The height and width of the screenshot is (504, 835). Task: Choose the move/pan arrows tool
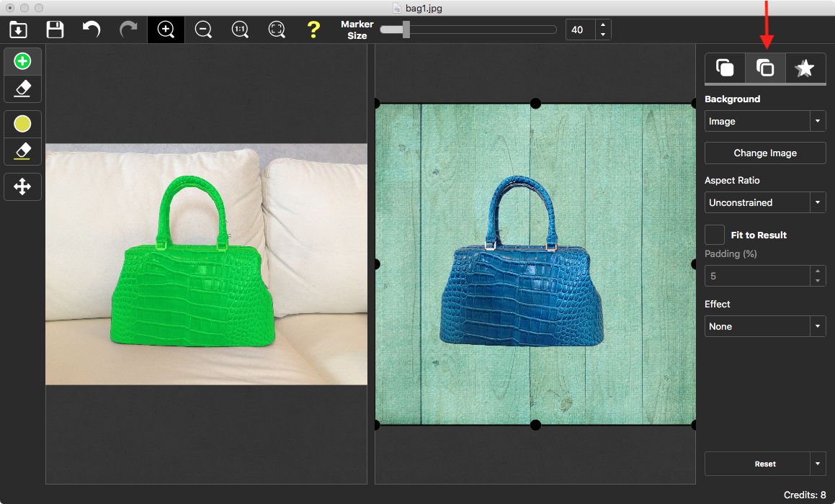click(23, 187)
